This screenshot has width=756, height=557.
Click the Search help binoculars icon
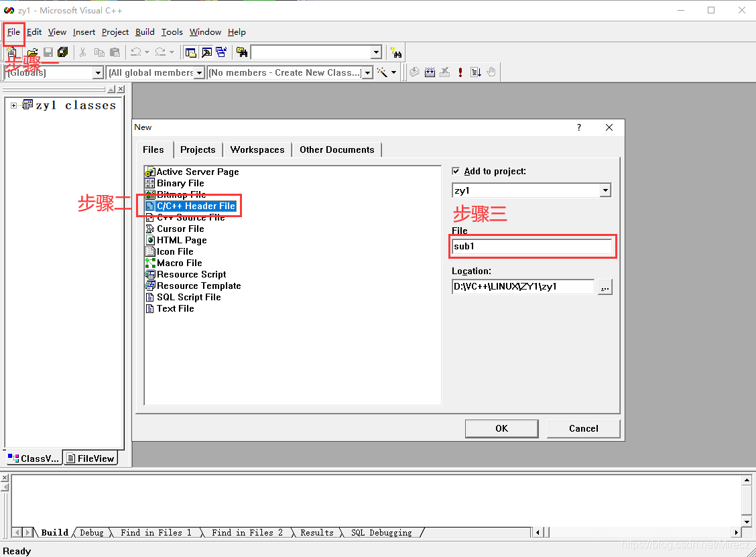tap(396, 52)
